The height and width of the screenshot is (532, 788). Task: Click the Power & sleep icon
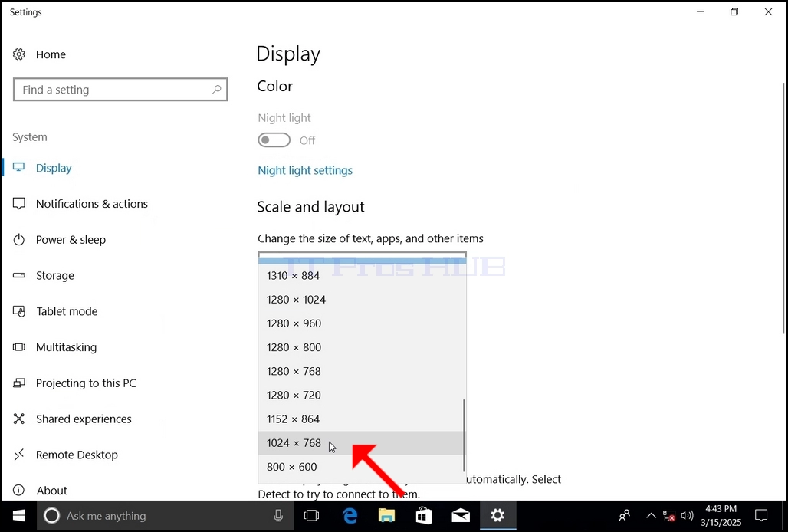[x=18, y=240]
